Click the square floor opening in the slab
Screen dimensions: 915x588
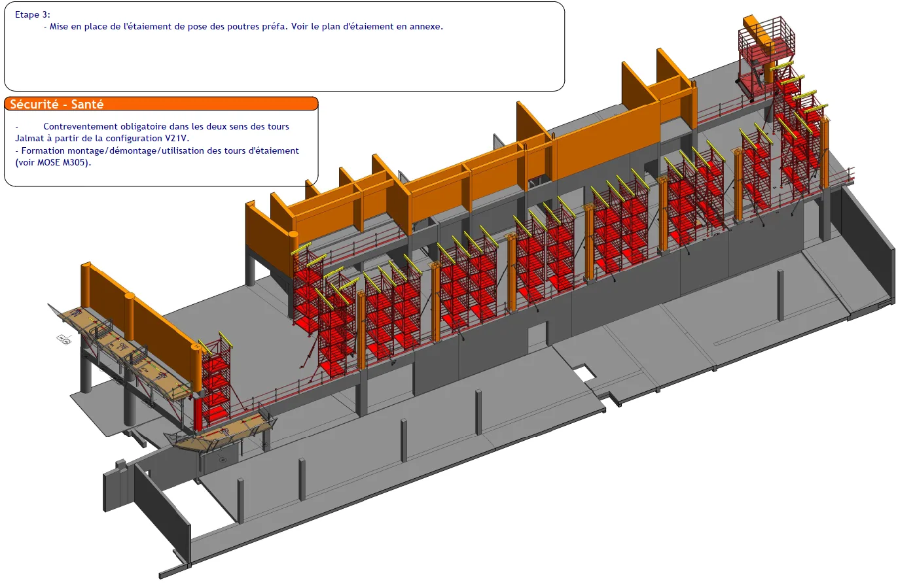coord(584,373)
